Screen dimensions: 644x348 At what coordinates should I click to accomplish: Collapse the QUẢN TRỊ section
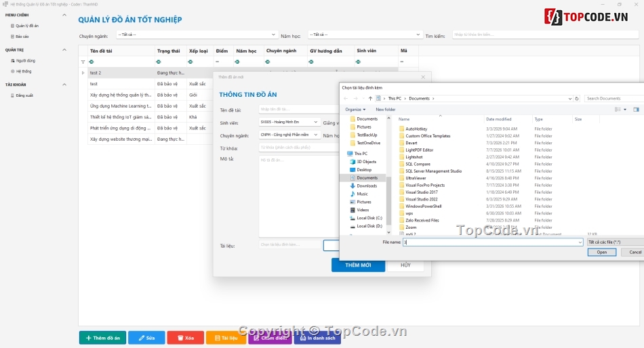[x=64, y=50]
